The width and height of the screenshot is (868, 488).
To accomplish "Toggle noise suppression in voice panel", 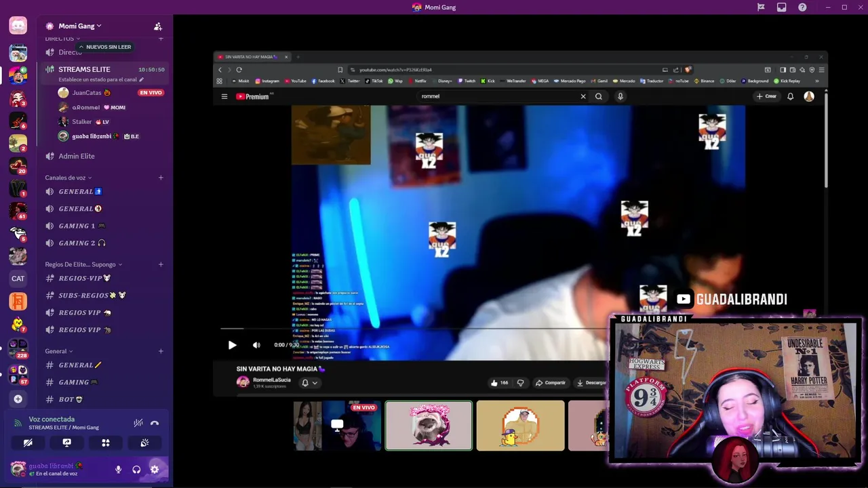I will pyautogui.click(x=138, y=423).
